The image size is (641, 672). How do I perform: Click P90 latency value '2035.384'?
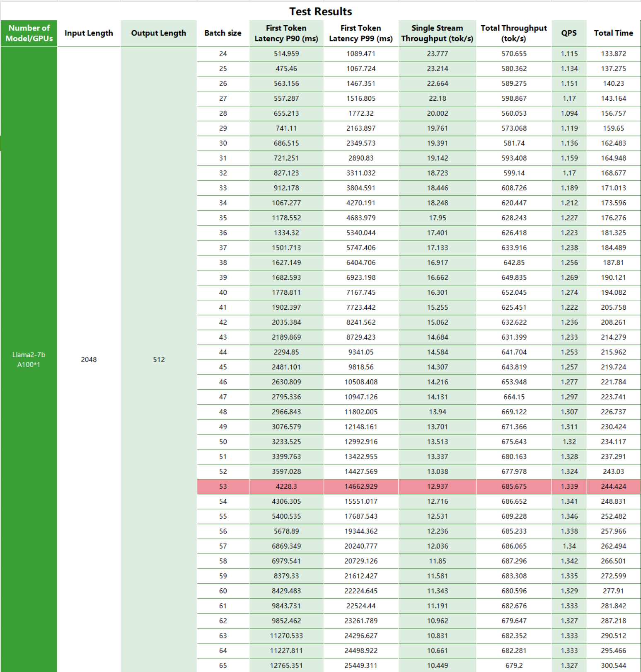point(286,322)
